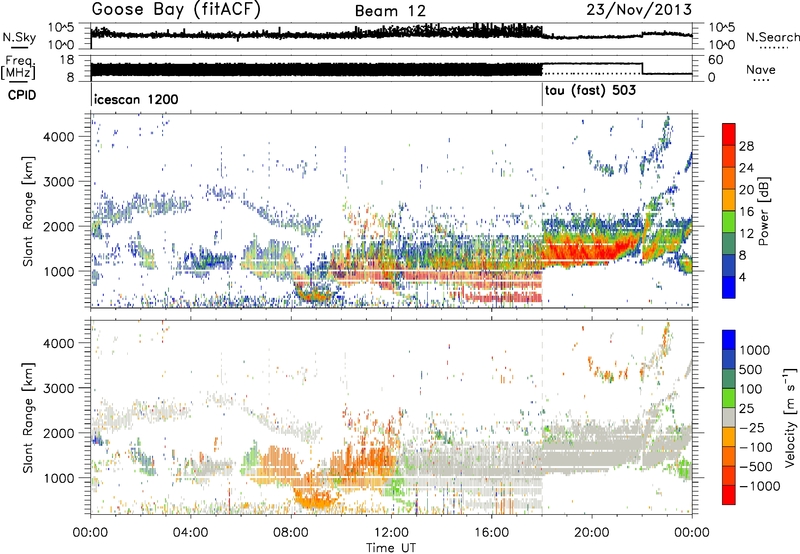Click the 'N.Search' legend label
800x554 pixels.
pyautogui.click(x=772, y=37)
